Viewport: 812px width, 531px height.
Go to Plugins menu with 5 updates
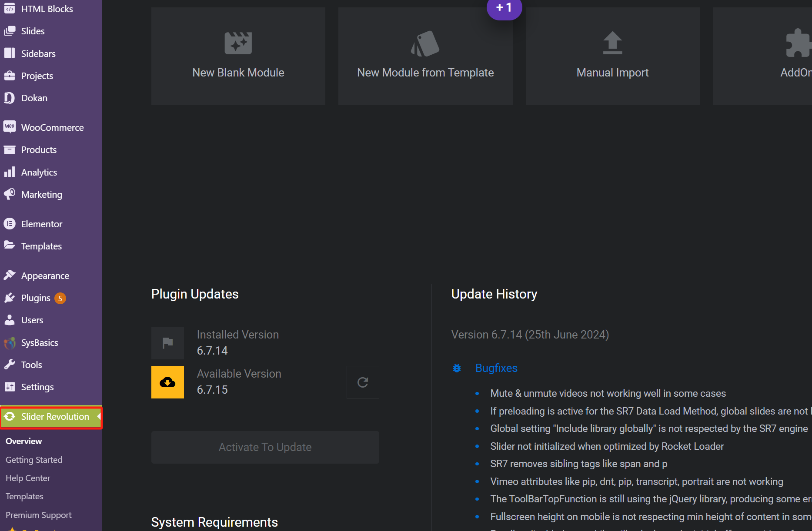pyautogui.click(x=36, y=298)
